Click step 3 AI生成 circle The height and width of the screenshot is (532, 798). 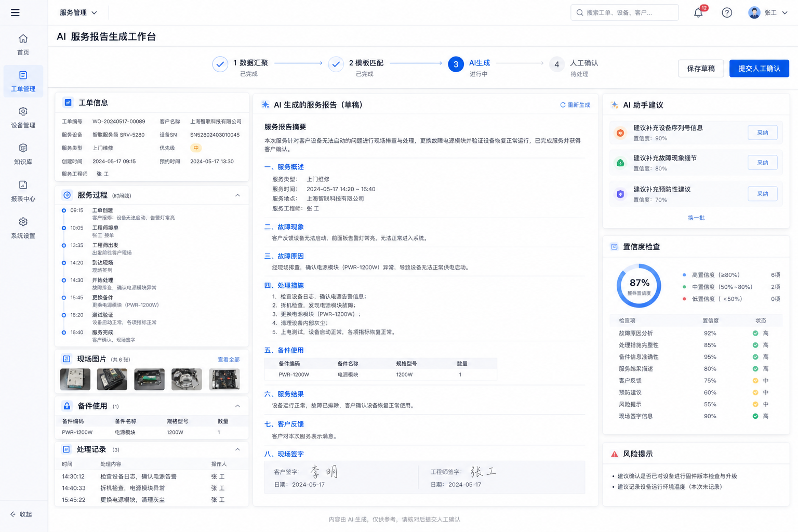(x=456, y=64)
